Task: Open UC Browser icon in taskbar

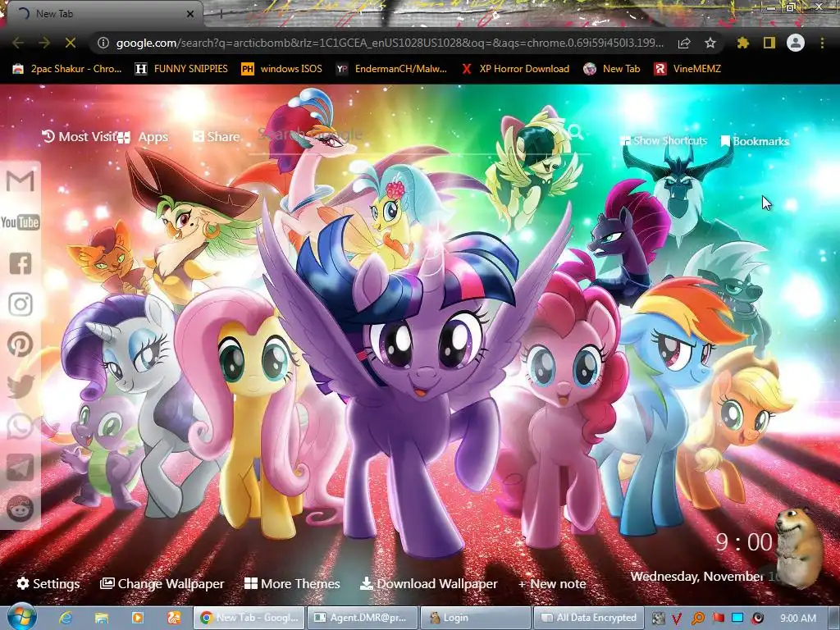Action: pos(174,618)
